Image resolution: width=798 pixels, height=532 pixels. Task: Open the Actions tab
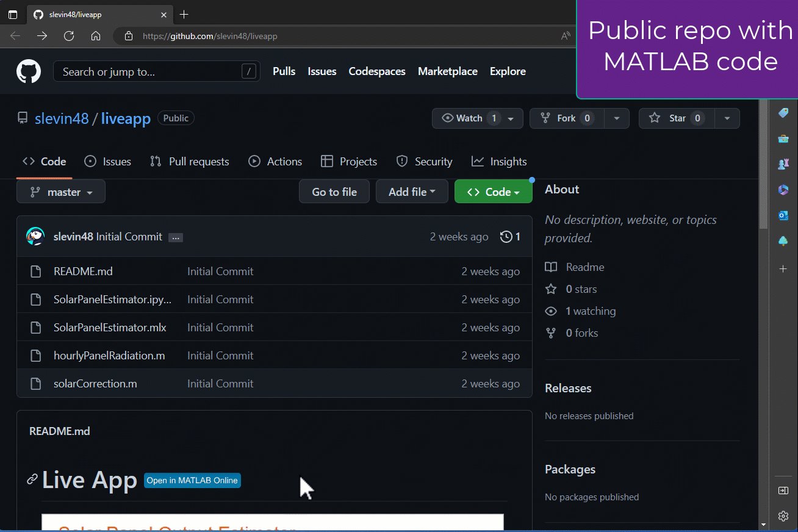coord(275,162)
